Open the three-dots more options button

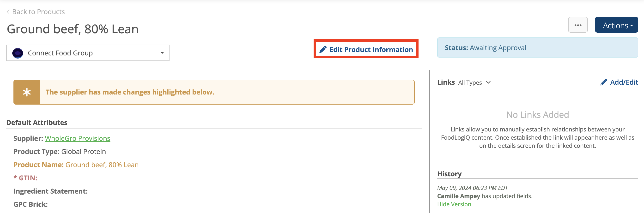[578, 25]
